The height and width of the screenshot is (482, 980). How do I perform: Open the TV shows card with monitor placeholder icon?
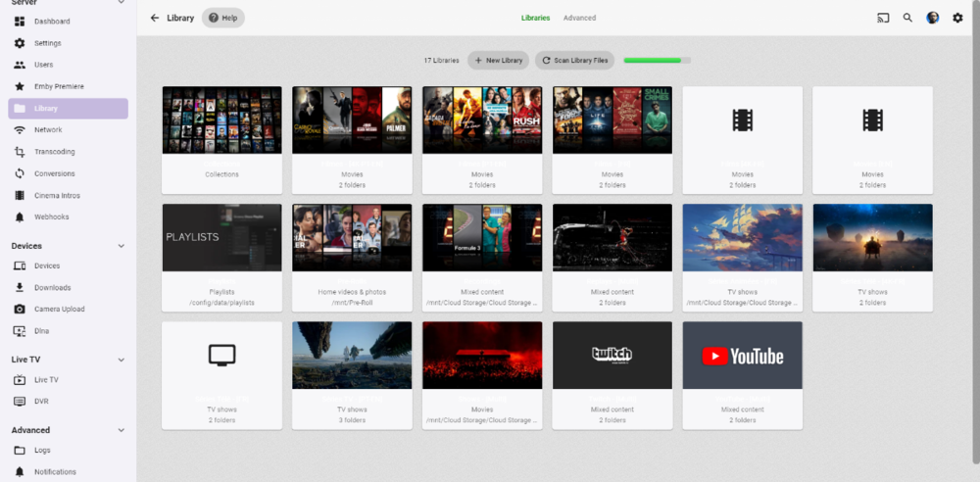point(221,375)
